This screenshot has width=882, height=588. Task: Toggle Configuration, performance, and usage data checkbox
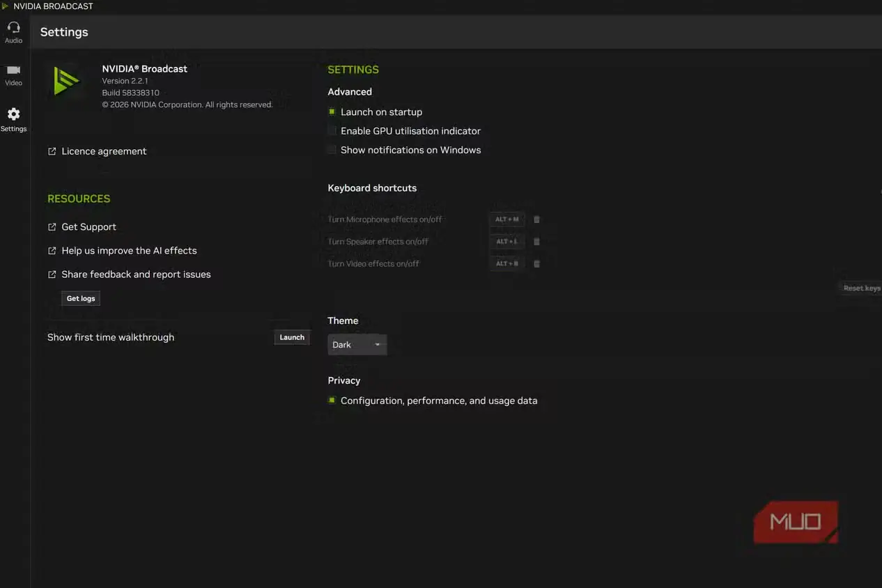[332, 401]
